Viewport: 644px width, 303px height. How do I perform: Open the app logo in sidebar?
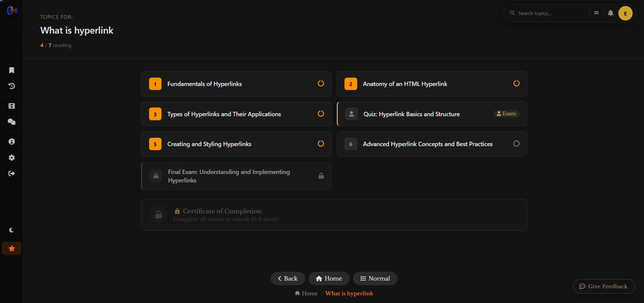point(12,11)
